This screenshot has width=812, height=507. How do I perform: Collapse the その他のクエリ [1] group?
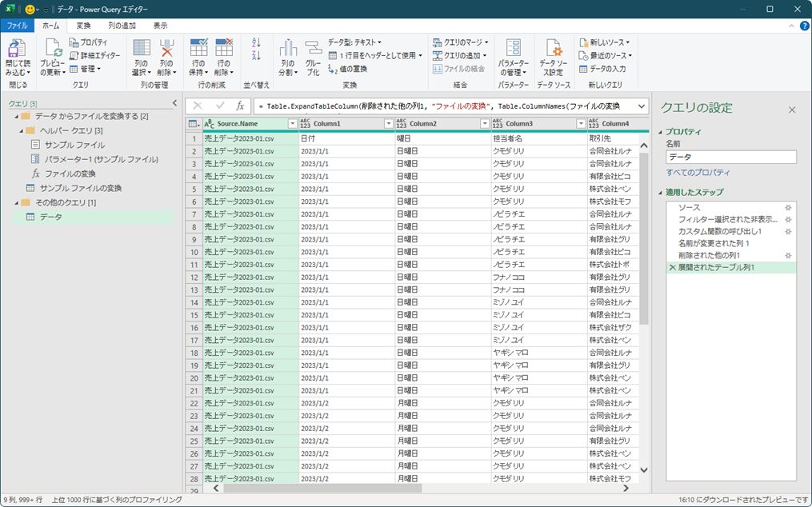tap(17, 203)
